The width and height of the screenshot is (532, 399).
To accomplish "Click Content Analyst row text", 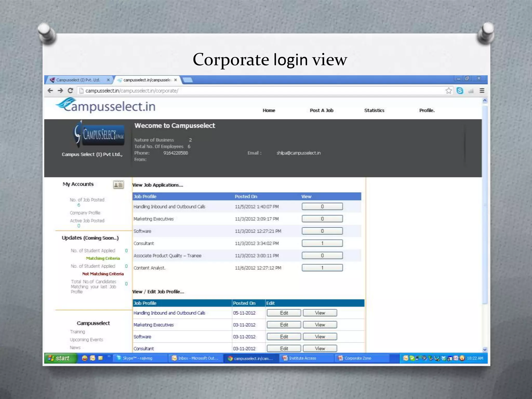I will (x=149, y=268).
